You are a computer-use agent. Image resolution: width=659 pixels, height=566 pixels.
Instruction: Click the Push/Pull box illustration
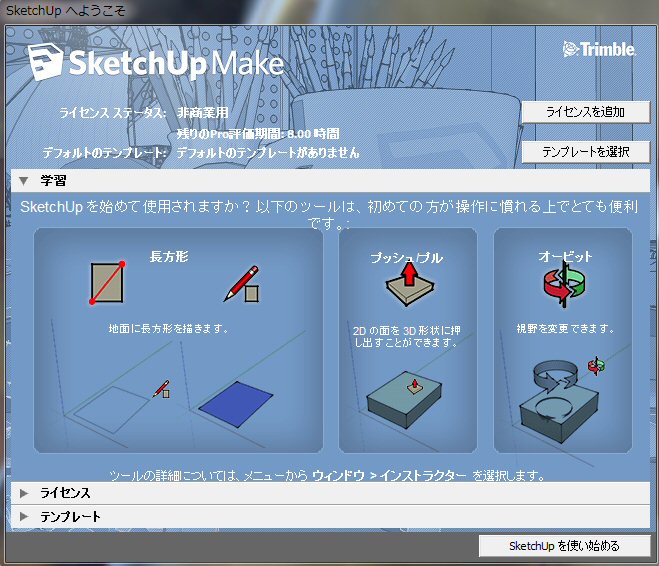point(404,399)
